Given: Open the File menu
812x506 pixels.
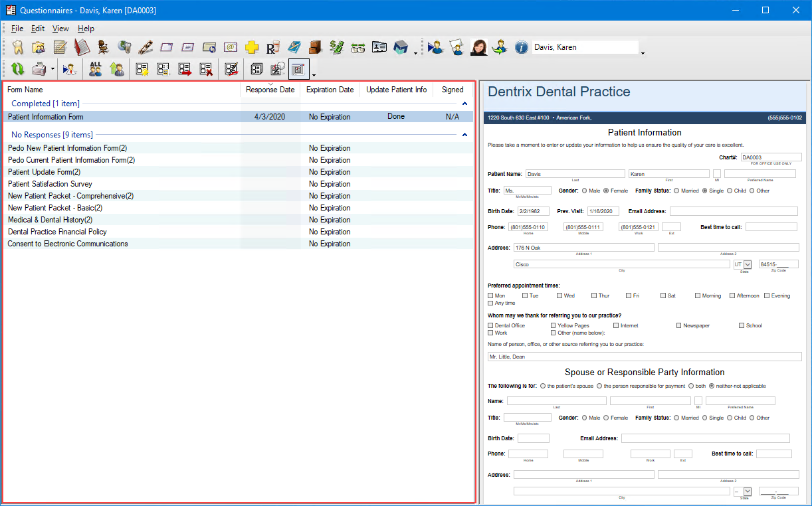Looking at the screenshot, I should click(17, 29).
